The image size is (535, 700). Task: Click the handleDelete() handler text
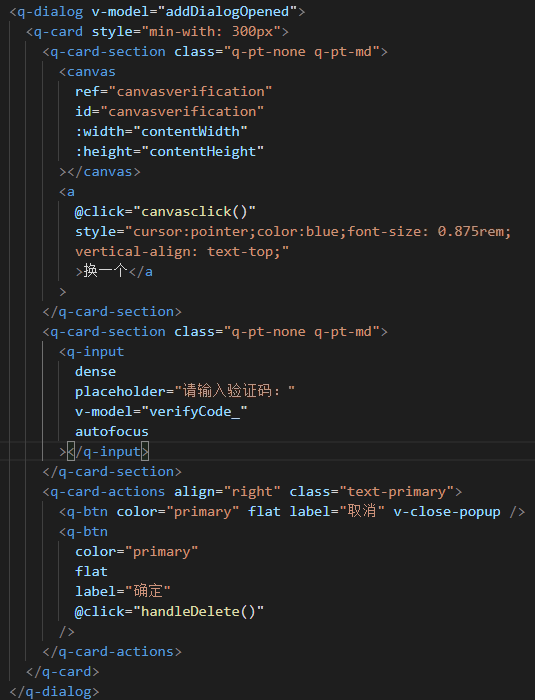[198, 612]
